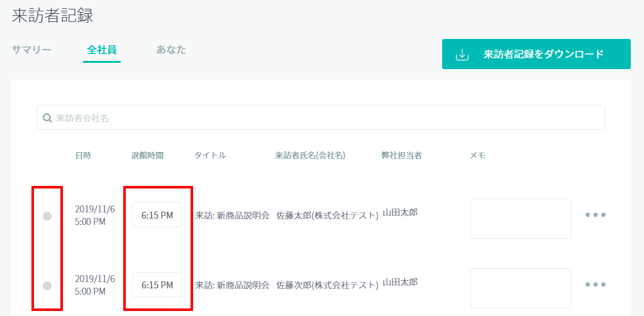Select visitor name 佐藤太郎(株式会社テスト)
Image resolution: width=644 pixels, height=316 pixels.
(327, 215)
